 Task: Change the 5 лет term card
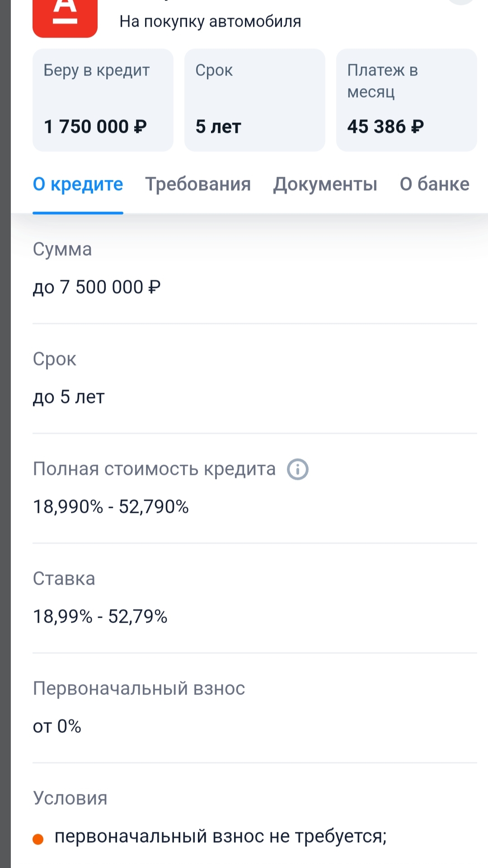tap(255, 100)
